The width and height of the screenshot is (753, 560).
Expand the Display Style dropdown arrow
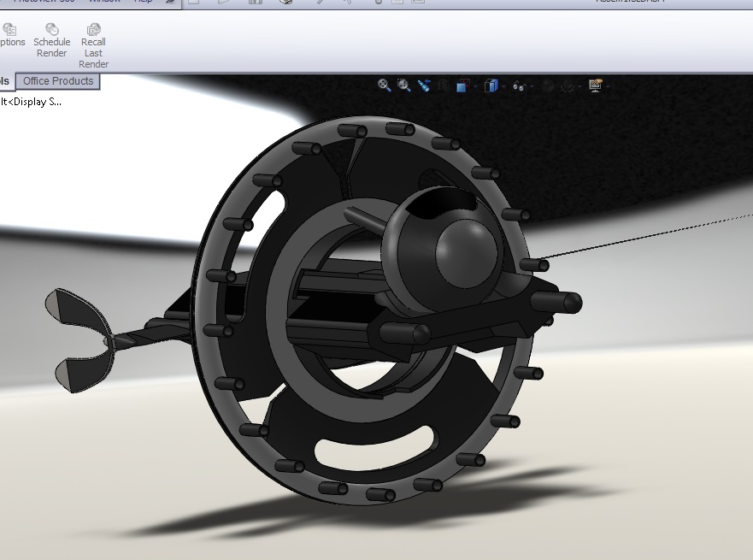click(503, 87)
